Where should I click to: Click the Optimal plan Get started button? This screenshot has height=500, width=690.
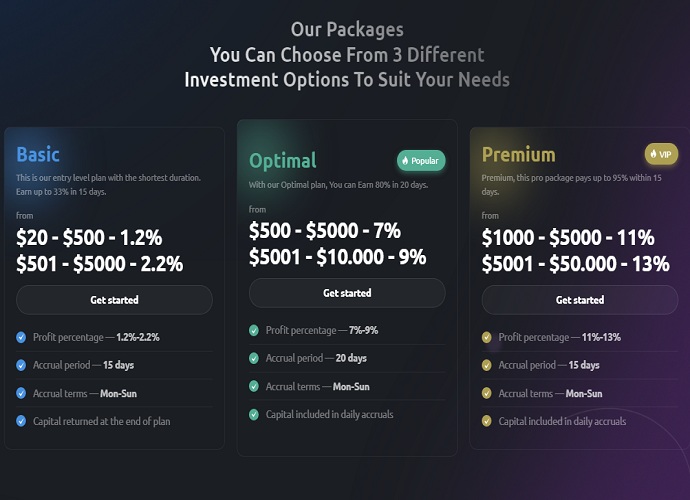[347, 293]
